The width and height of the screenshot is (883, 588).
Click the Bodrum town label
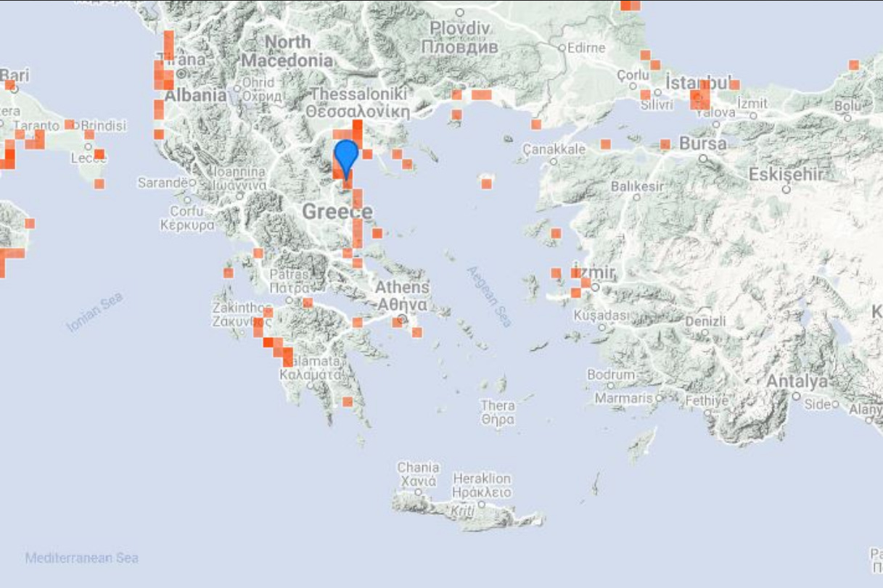point(610,375)
